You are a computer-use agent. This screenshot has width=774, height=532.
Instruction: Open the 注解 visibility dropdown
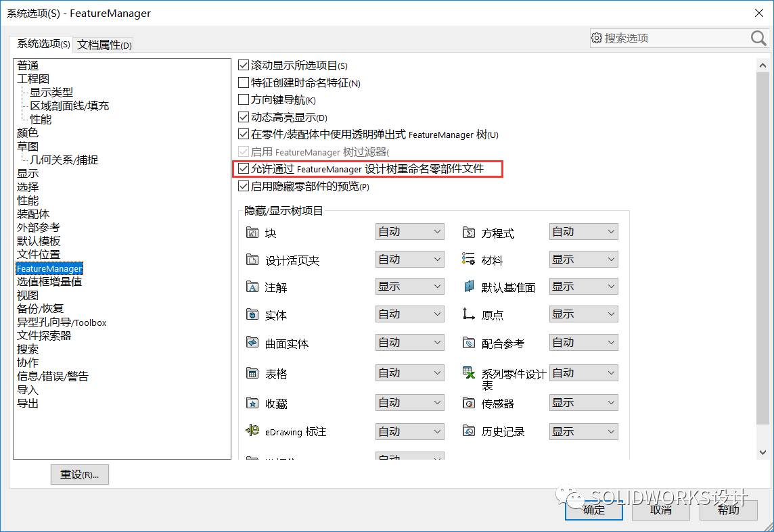point(410,287)
